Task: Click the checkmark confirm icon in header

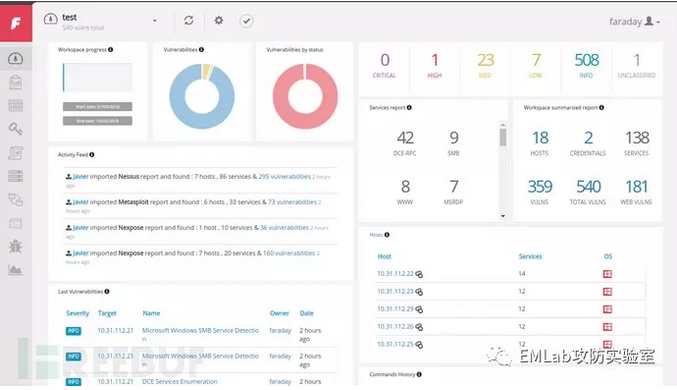Action: (x=246, y=21)
